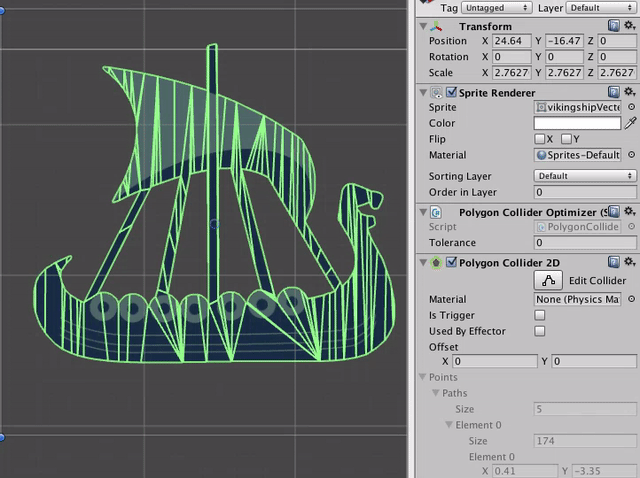Screen dimensions: 640x478
Task: Click the Element 0 Size field 174
Action: 585,441
